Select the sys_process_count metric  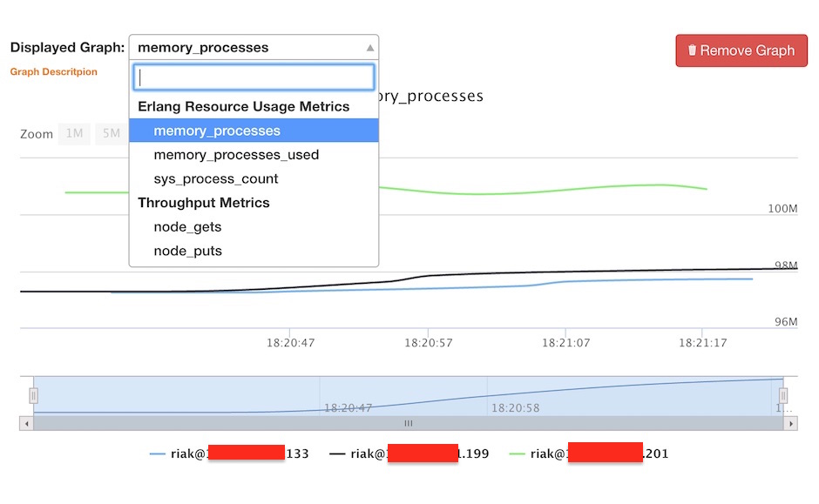(215, 178)
